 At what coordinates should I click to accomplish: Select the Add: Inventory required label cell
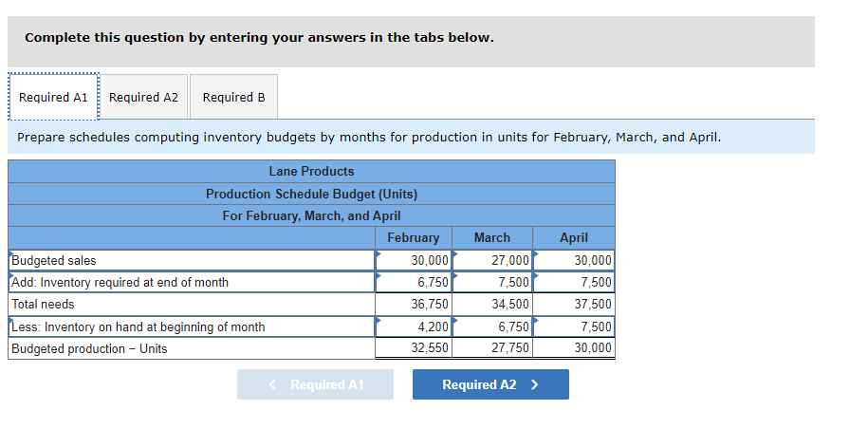coord(190,282)
